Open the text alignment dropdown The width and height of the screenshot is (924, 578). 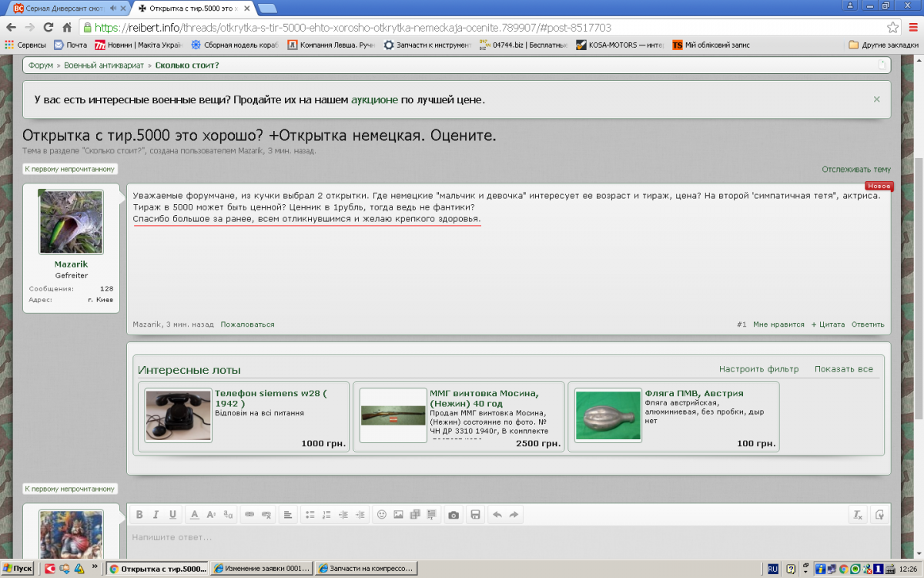[x=286, y=515]
